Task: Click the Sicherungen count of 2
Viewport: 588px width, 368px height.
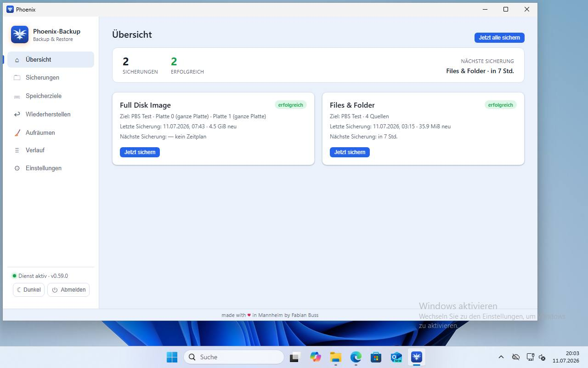Action: (x=125, y=61)
